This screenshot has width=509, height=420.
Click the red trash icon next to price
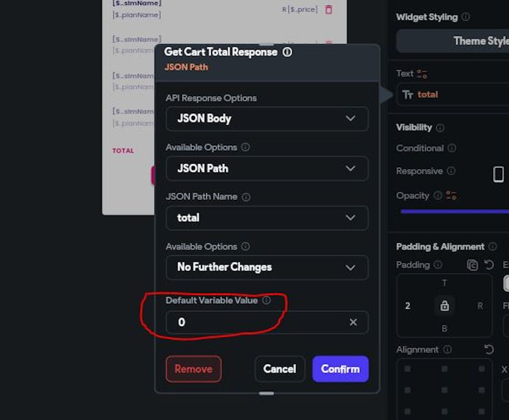tap(328, 9)
